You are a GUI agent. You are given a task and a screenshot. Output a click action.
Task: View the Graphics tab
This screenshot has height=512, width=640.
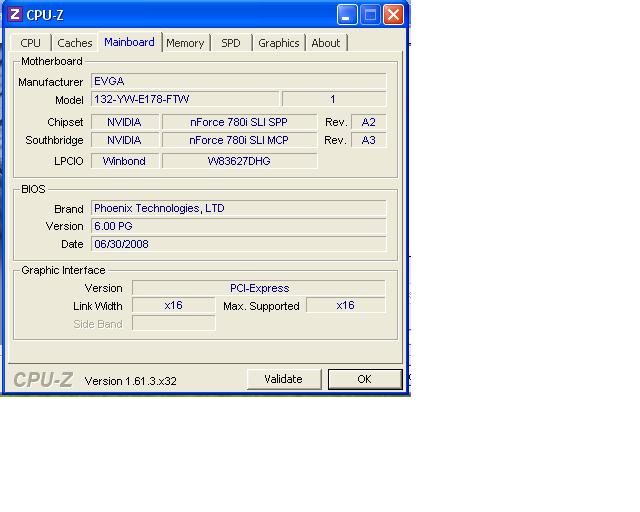[x=279, y=43]
